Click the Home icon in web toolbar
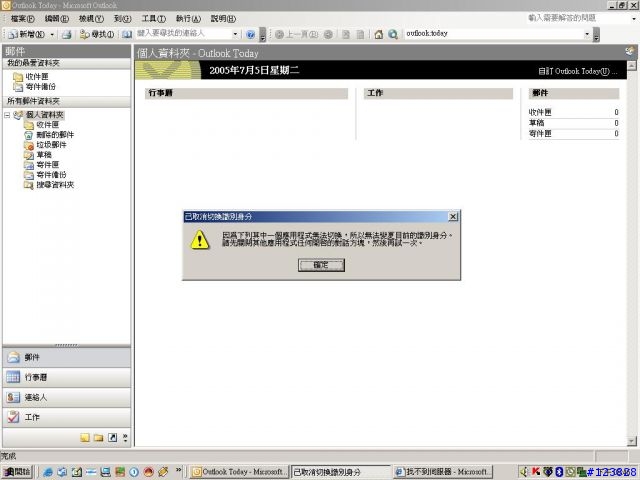 tap(378, 34)
